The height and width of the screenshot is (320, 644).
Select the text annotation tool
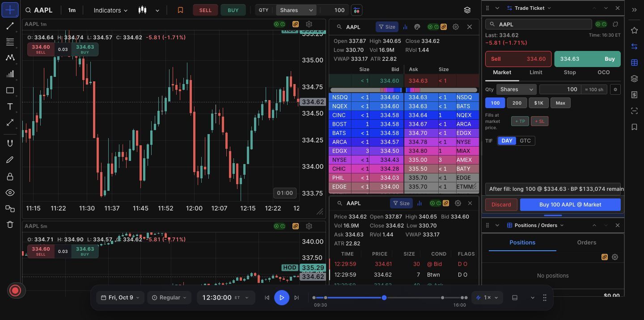tap(10, 107)
